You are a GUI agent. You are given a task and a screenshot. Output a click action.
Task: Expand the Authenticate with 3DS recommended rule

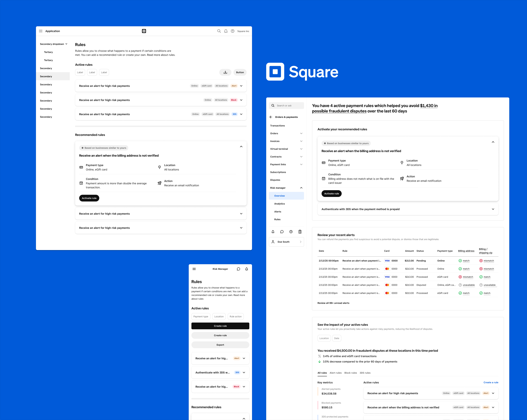[x=493, y=209]
